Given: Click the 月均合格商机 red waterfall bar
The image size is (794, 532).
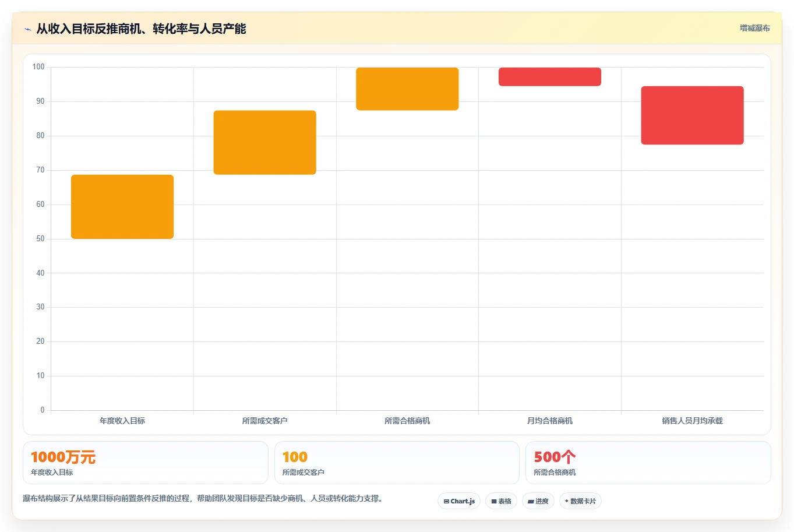Looking at the screenshot, I should [x=550, y=77].
